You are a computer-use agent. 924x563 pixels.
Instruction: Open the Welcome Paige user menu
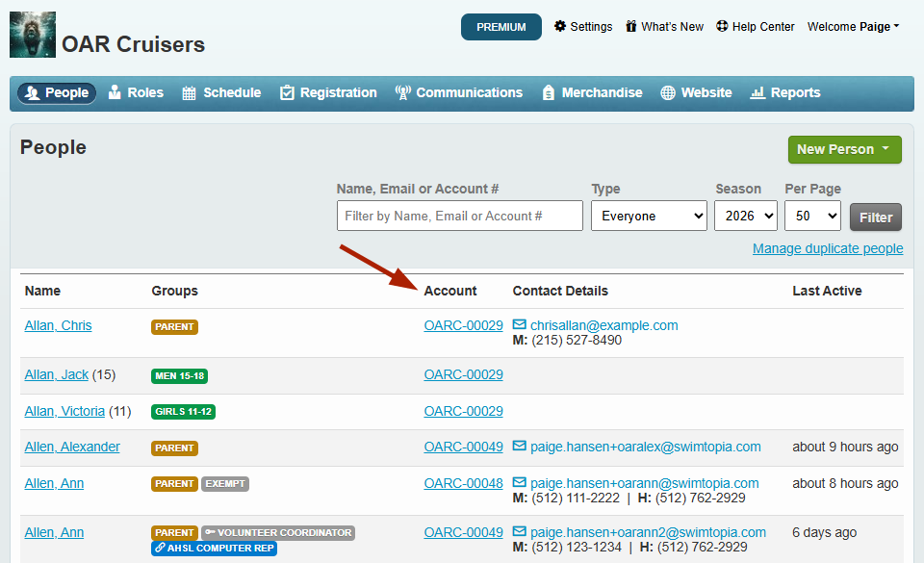853,27
